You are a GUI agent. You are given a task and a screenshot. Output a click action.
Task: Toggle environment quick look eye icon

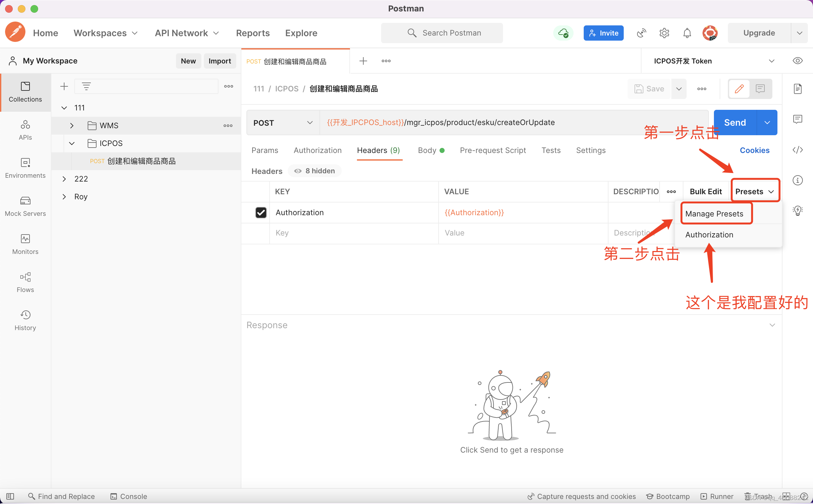click(797, 61)
